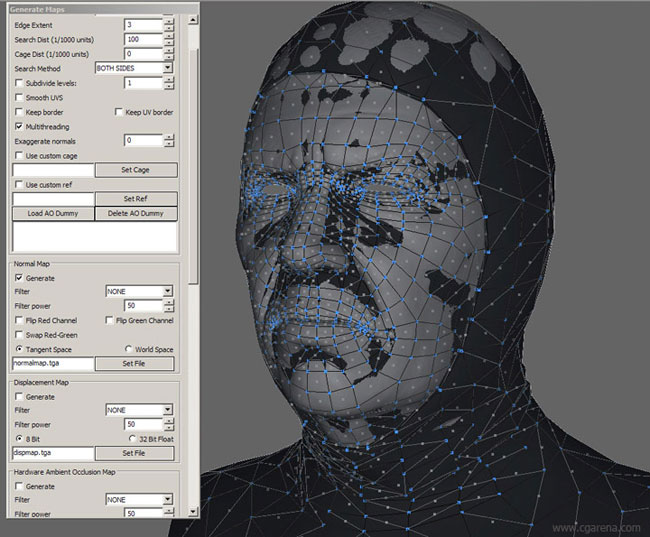The width and height of the screenshot is (650, 537).
Task: Disable the Multithreading checkbox
Action: click(19, 126)
